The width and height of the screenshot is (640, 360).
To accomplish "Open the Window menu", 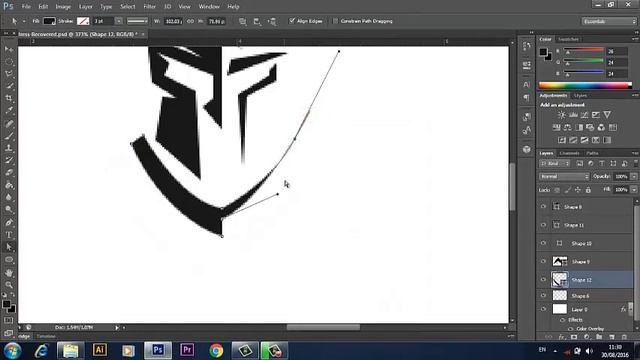I will tap(209, 7).
